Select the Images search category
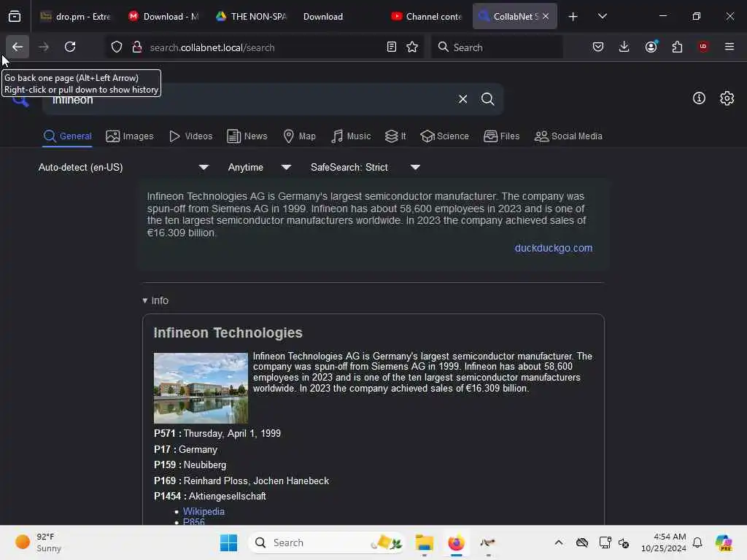Image resolution: width=747 pixels, height=560 pixels. [x=130, y=136]
